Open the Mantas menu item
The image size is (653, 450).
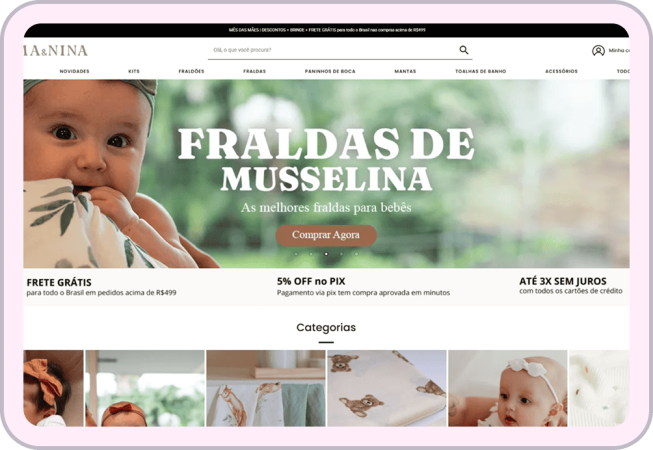tap(405, 71)
